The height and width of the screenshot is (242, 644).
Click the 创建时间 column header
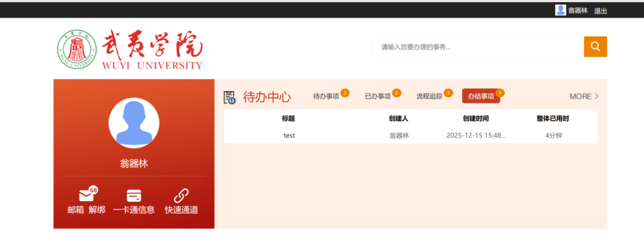tap(476, 118)
